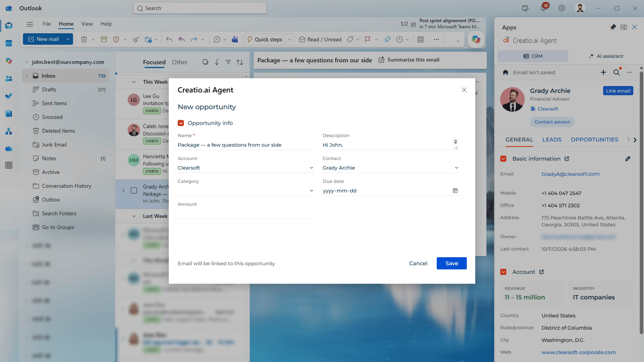The width and height of the screenshot is (644, 362).
Task: Click the Sweep broom icon in the ribbon
Action: coord(136,39)
